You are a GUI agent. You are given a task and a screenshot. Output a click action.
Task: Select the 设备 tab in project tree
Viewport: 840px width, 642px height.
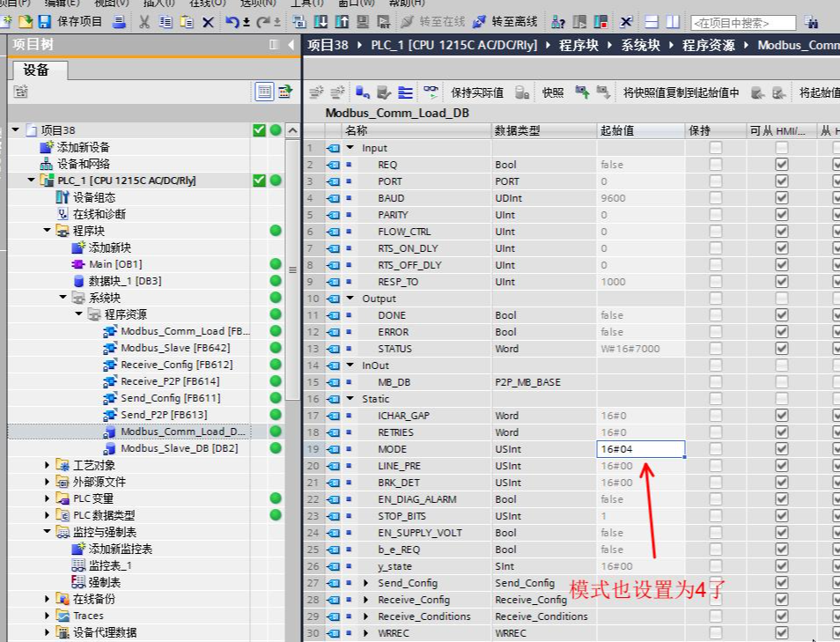36,70
